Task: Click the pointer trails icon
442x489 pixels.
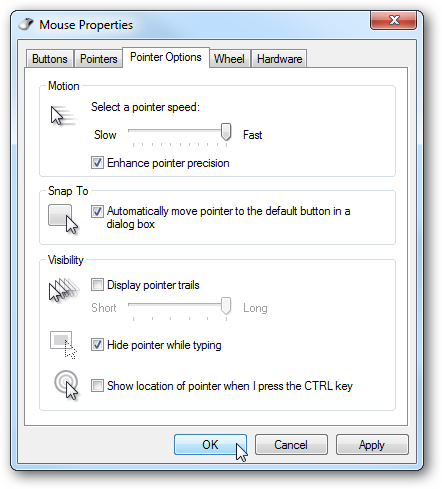Action: coord(64,289)
